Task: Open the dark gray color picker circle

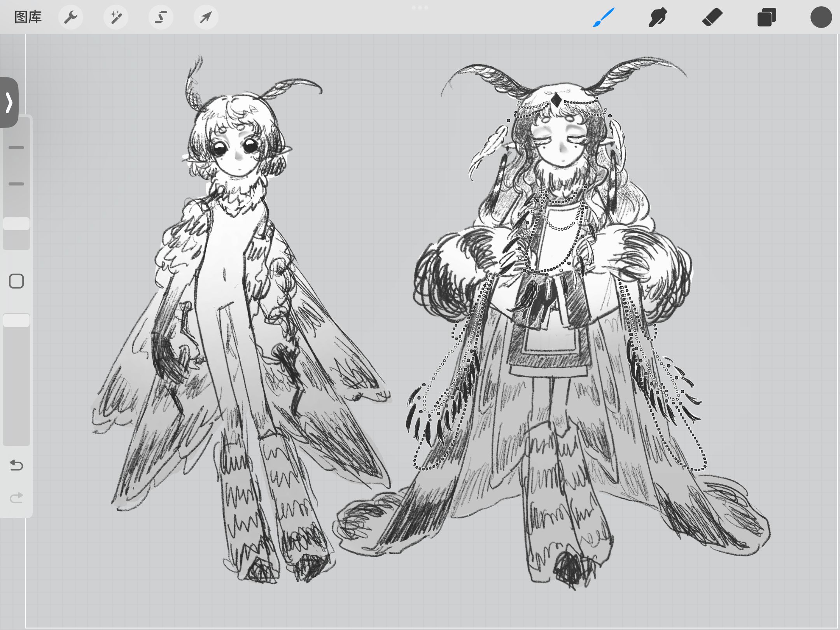Action: (821, 17)
